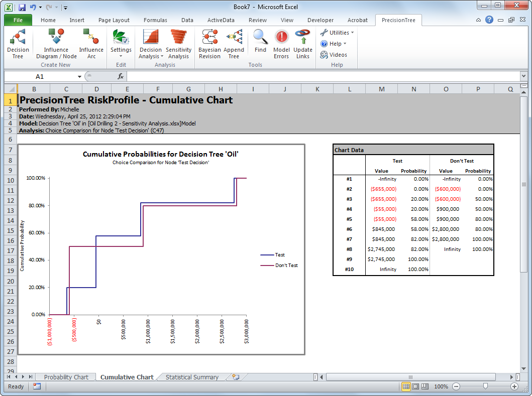532x396 pixels.
Task: Click the 100% zoom level
Action: point(441,386)
